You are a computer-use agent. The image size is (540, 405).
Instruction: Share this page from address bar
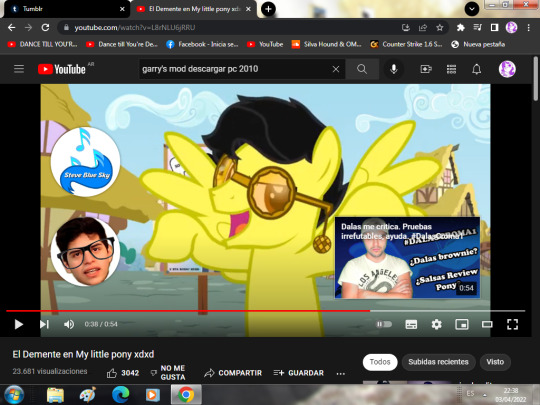[x=423, y=28]
